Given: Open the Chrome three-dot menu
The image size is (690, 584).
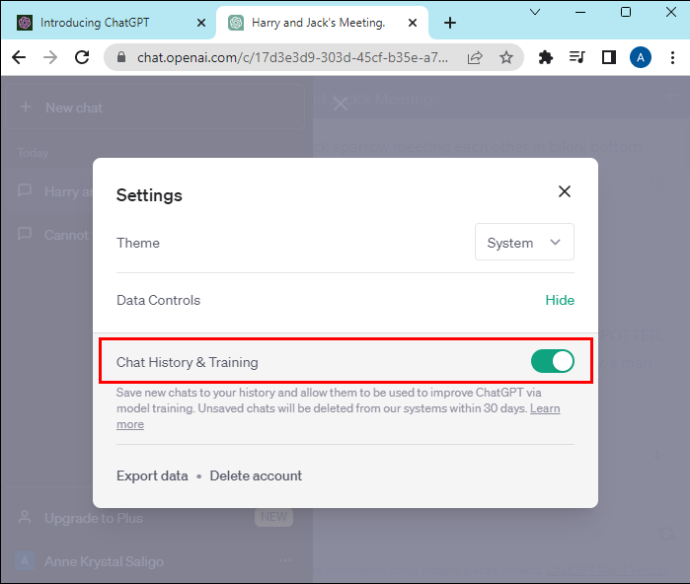Looking at the screenshot, I should coord(672,57).
